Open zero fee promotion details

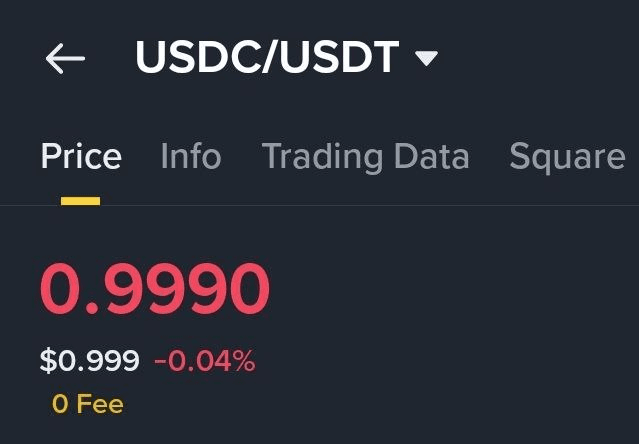tap(88, 404)
